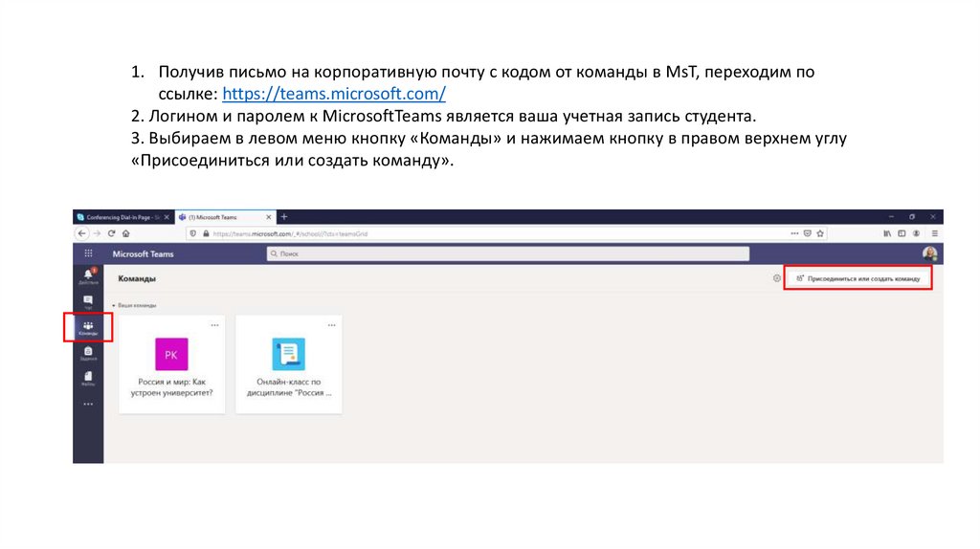Close the Microsoft Teams browser tab
Screen dimensions: 980x549
pos(269,217)
